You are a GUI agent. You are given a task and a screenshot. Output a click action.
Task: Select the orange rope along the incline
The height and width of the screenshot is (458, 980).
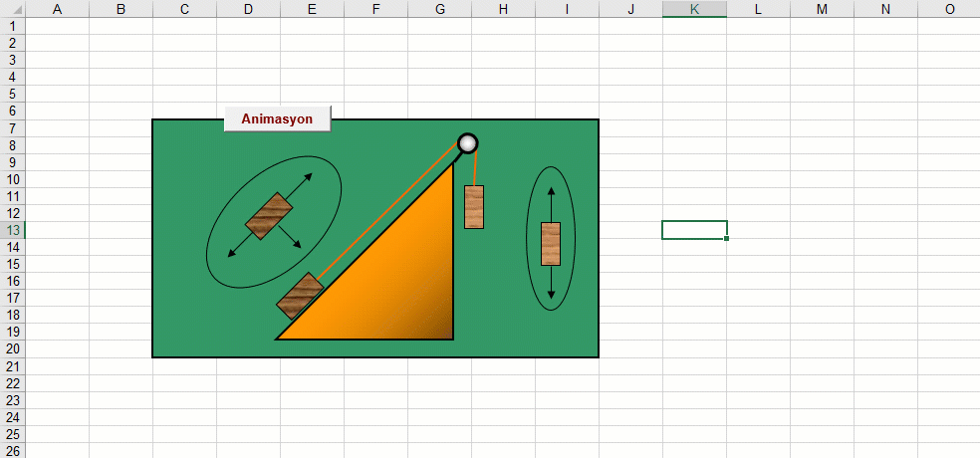pyautogui.click(x=388, y=210)
